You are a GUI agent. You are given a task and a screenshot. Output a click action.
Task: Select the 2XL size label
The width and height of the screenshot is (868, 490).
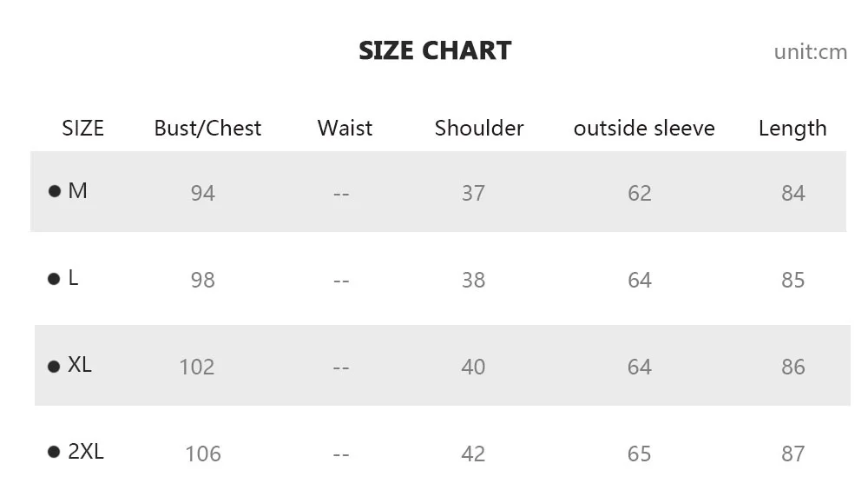click(x=86, y=451)
